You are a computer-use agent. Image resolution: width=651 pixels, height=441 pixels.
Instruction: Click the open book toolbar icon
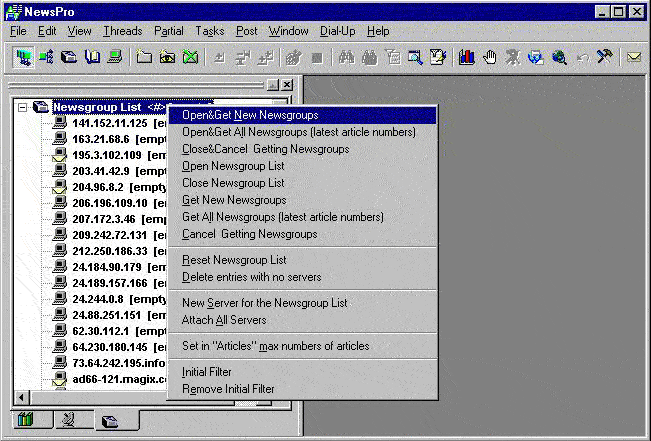[92, 57]
